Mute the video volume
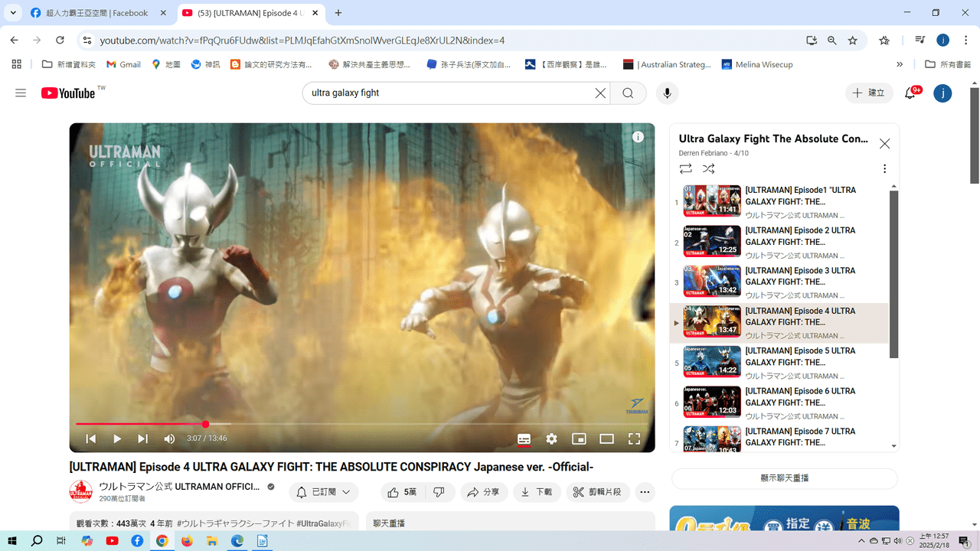The height and width of the screenshot is (551, 980). 169,439
